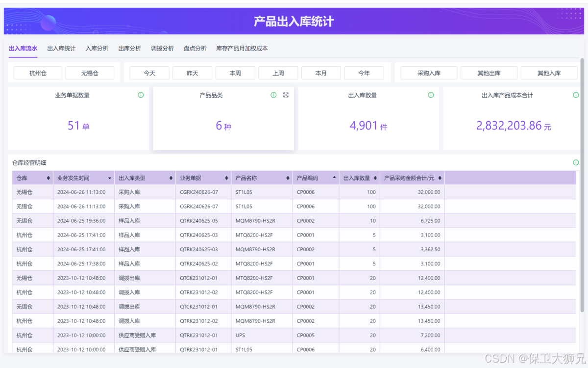Switch to 出入库统计 tab
The width and height of the screenshot is (588, 368).
click(x=61, y=49)
